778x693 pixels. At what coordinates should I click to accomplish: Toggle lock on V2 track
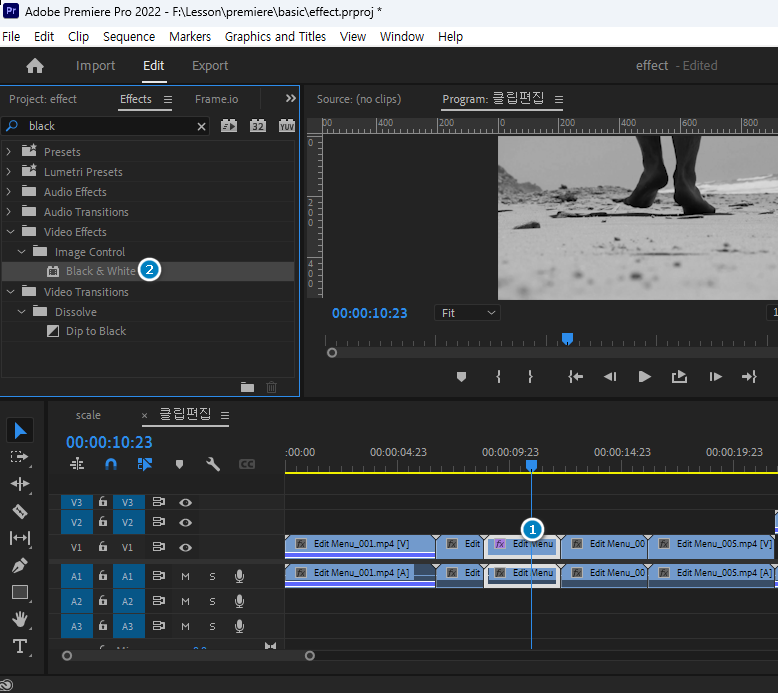point(102,522)
